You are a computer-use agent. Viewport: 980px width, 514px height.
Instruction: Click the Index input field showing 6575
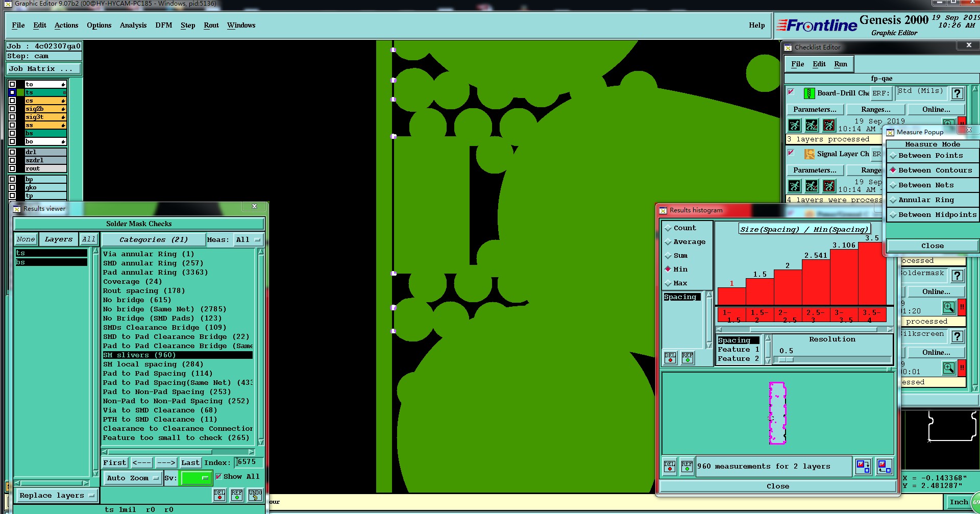pyautogui.click(x=249, y=462)
